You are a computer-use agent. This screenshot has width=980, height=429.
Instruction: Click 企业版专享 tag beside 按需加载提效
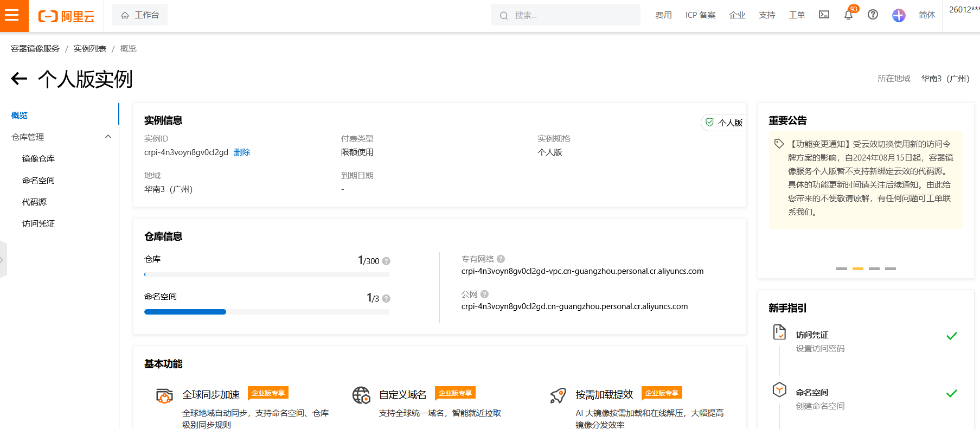[662, 393]
